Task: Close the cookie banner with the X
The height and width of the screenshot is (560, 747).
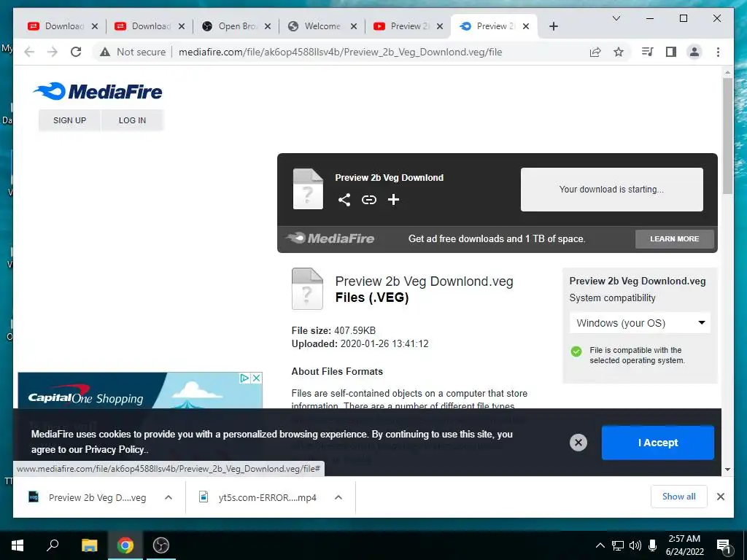Action: 578,443
